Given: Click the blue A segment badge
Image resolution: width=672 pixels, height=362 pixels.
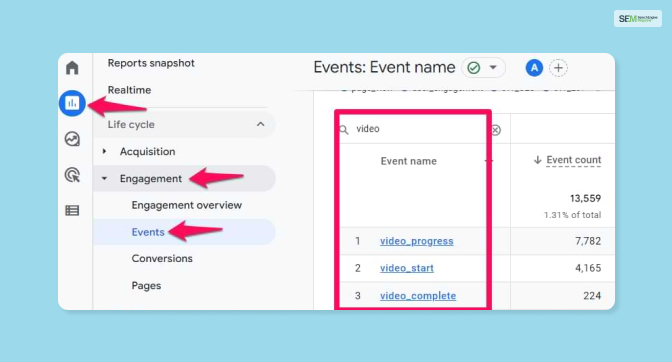Looking at the screenshot, I should click(x=534, y=68).
